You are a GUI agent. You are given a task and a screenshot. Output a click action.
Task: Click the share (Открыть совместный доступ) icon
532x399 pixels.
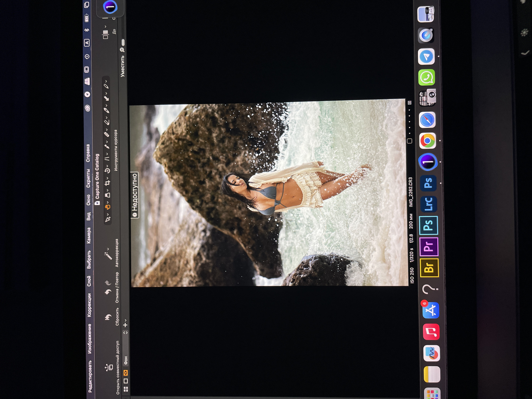[109, 367]
